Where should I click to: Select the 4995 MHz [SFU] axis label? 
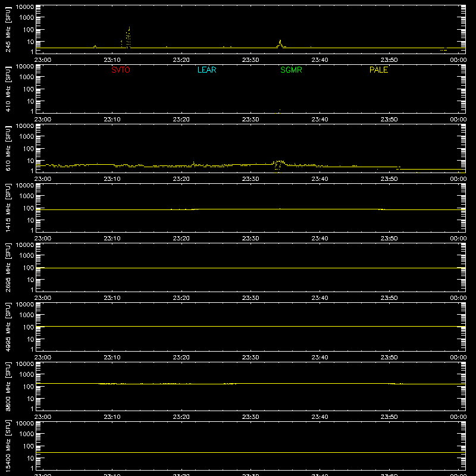(x=8, y=327)
